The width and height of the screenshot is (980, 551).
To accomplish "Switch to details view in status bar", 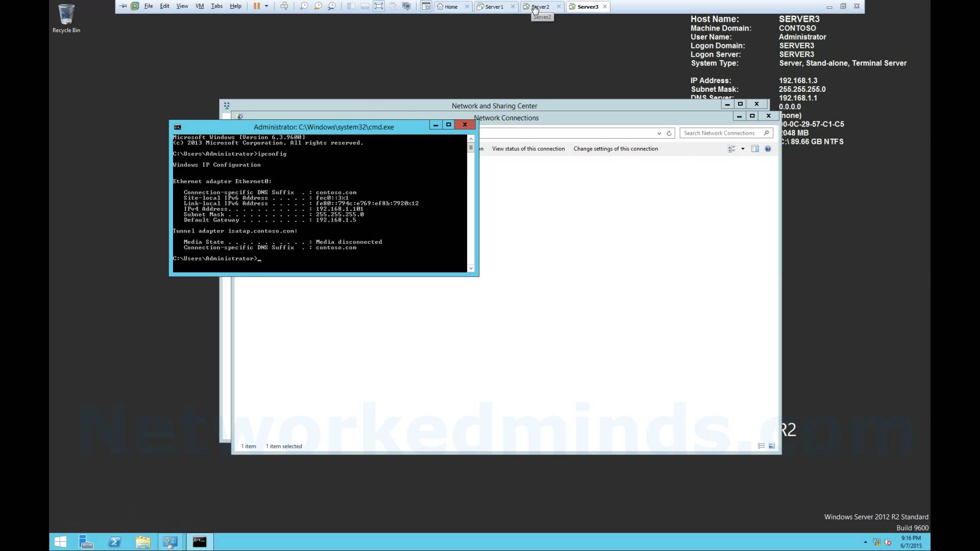I will point(761,446).
